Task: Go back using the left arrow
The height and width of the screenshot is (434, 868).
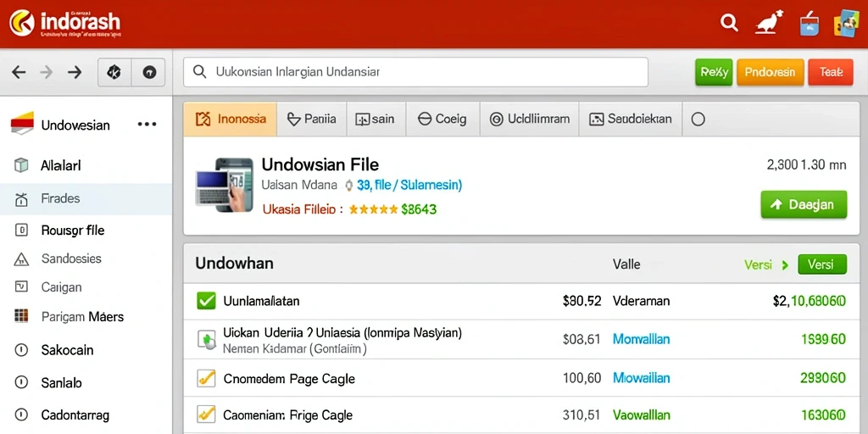Action: pyautogui.click(x=19, y=72)
